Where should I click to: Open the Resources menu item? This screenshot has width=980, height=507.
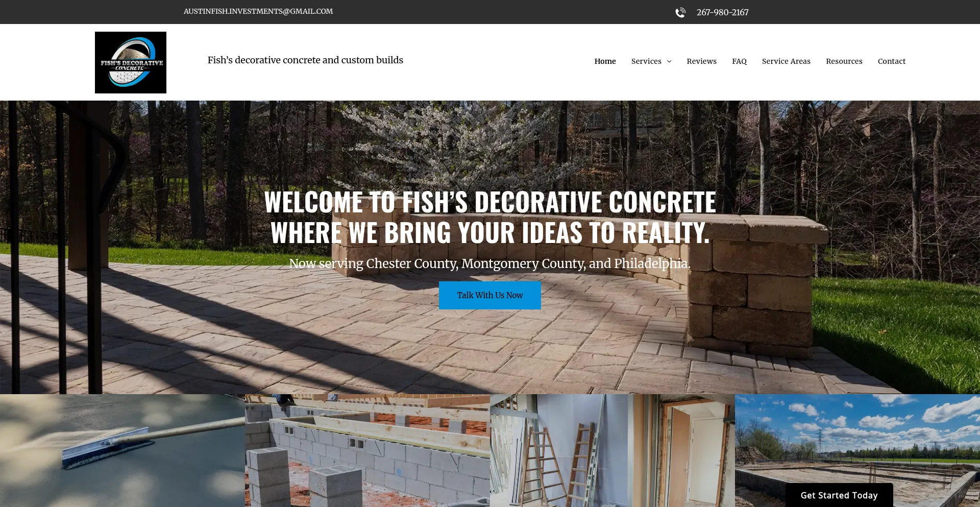(844, 61)
